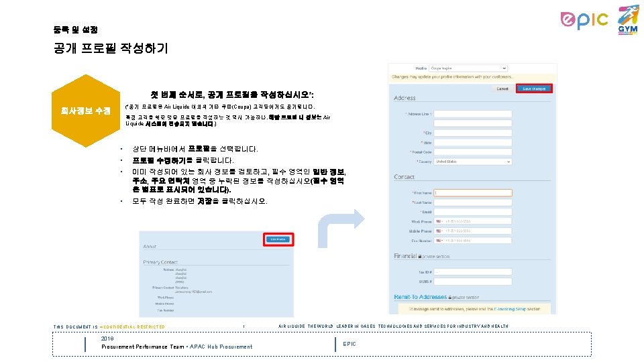The width and height of the screenshot is (644, 362).
Task: Click the primary contact email address
Action: pyautogui.click(x=193, y=292)
